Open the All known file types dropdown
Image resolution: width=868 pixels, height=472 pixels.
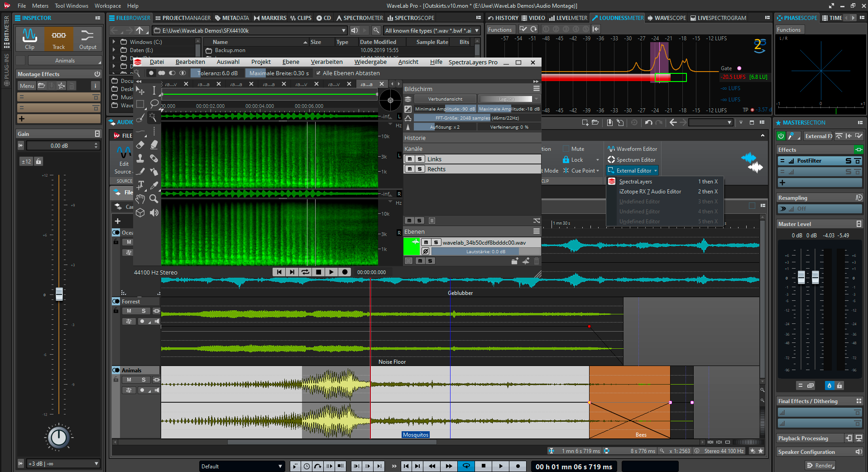click(x=478, y=30)
